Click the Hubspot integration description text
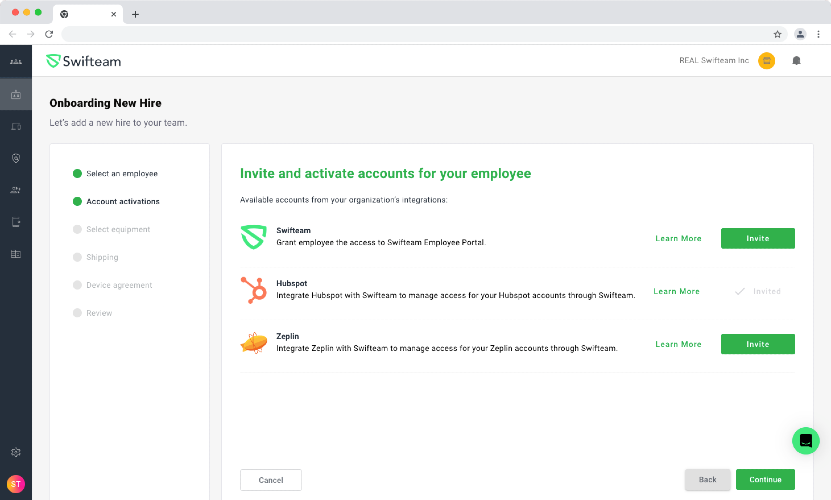831x500 pixels. [x=456, y=295]
